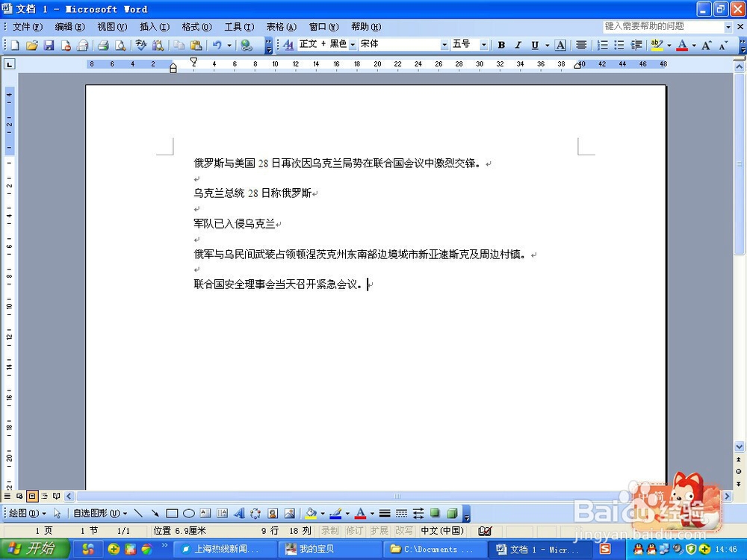Click the Insert Hyperlink globe icon
The width and height of the screenshot is (747, 560).
point(247,46)
